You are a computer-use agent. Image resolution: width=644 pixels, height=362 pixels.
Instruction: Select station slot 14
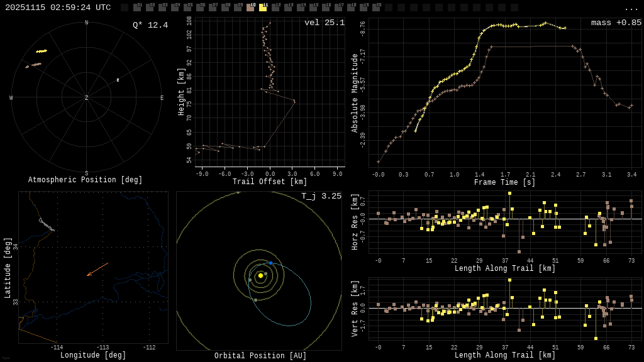click(x=301, y=7)
